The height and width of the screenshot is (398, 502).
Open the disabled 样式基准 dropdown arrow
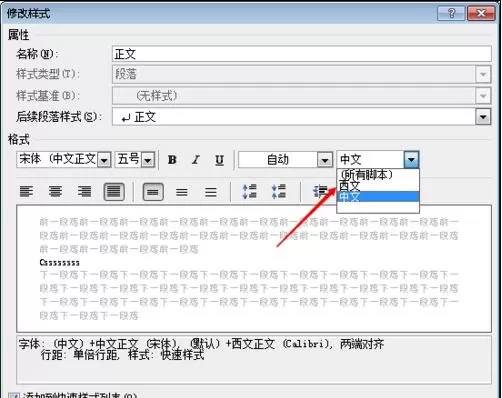point(483,96)
